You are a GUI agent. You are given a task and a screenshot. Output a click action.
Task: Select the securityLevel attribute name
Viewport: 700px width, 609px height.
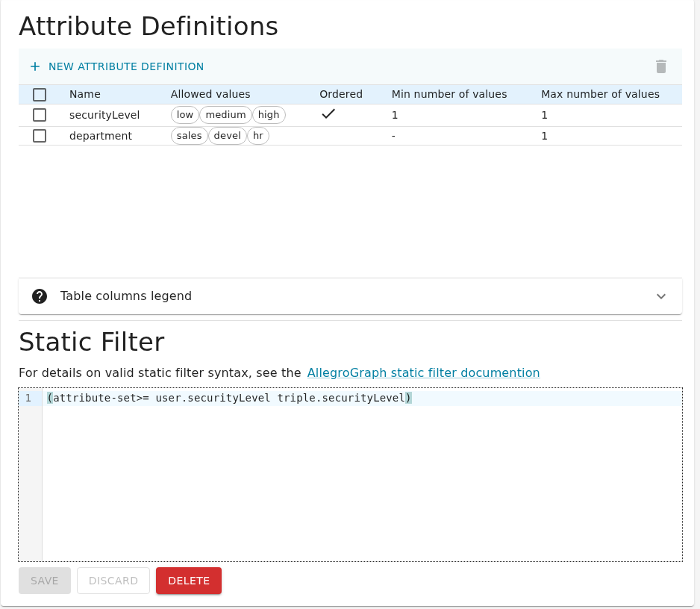pos(104,115)
